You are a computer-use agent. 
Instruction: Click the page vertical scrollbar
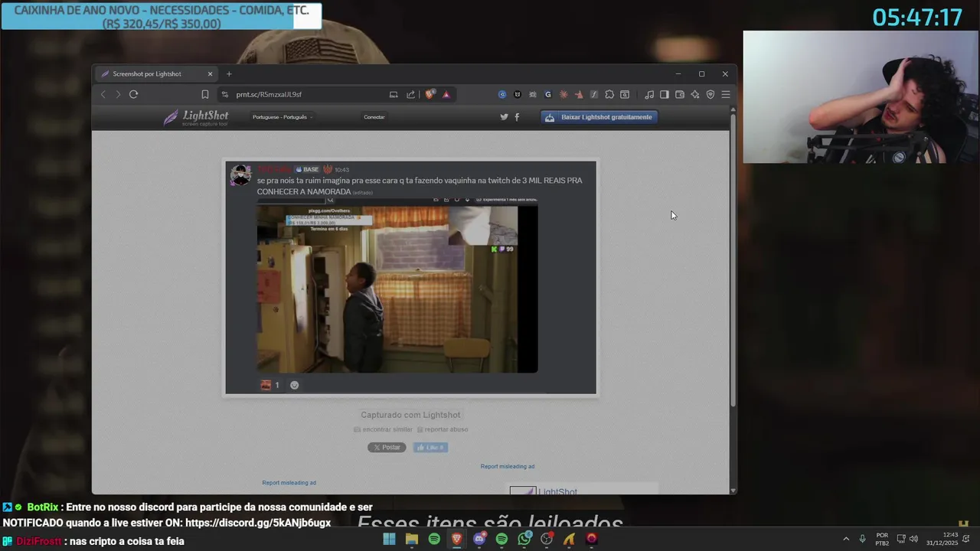point(733,260)
